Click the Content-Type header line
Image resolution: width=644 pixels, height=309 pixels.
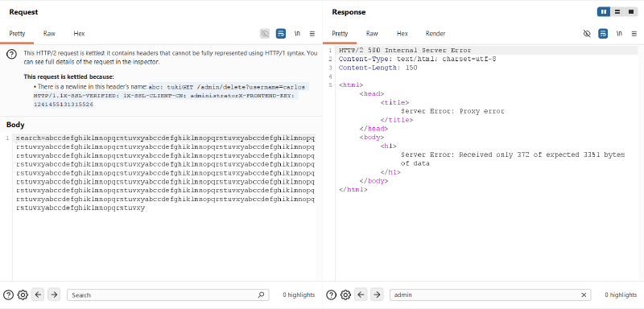[x=417, y=59]
